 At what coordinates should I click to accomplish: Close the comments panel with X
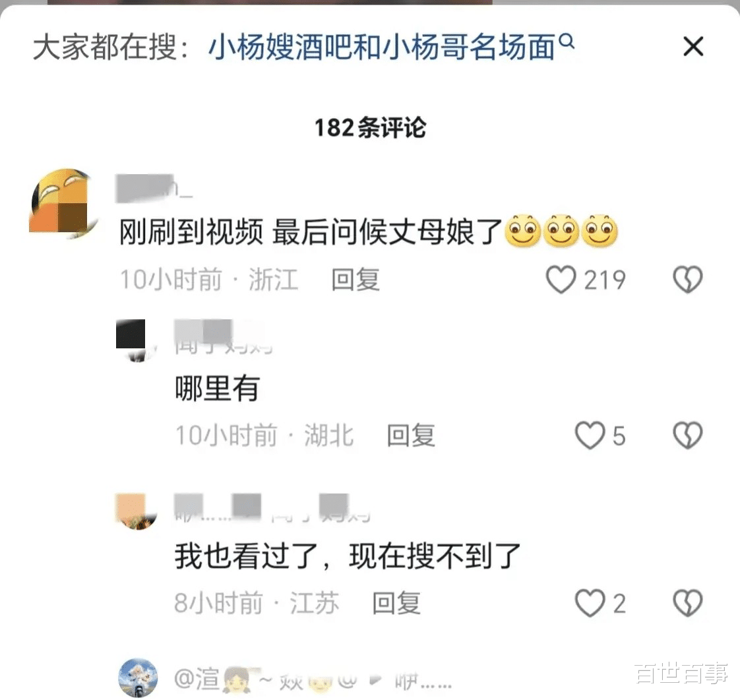click(693, 46)
